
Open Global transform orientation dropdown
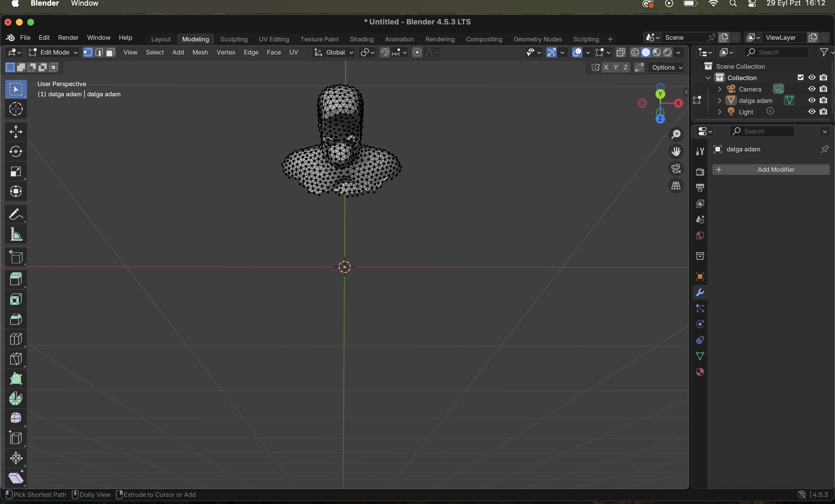(334, 52)
